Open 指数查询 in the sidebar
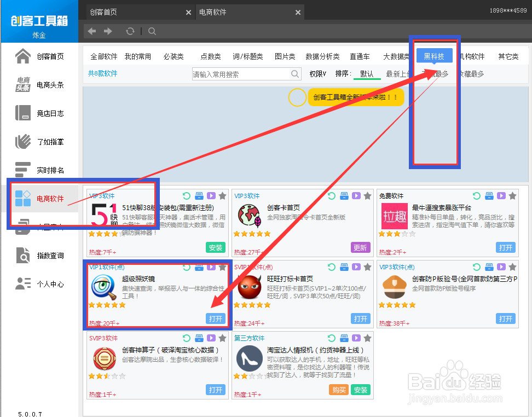This screenshot has height=417, width=532. click(39, 256)
